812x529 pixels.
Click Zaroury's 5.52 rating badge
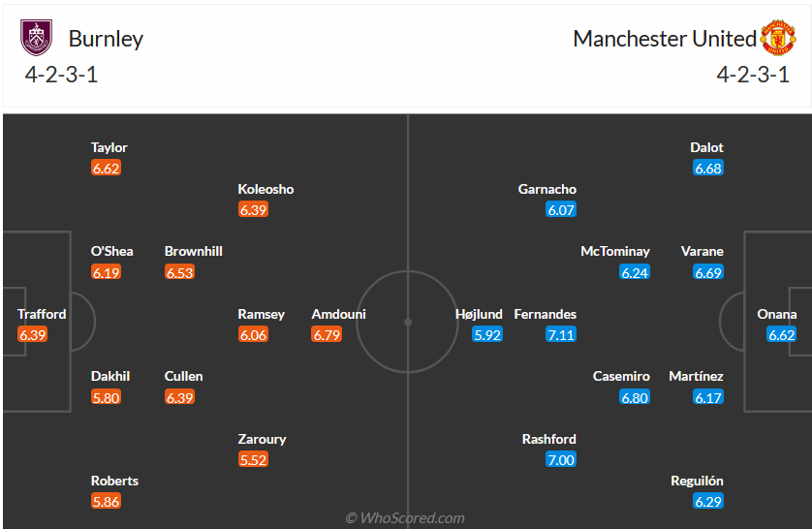[253, 460]
